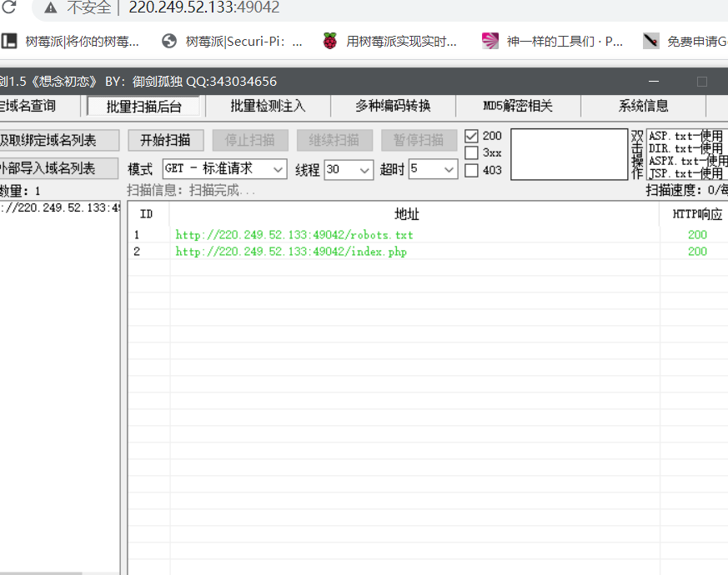728x575 pixels.
Task: Enable the 403 response checkbox
Action: [471, 171]
